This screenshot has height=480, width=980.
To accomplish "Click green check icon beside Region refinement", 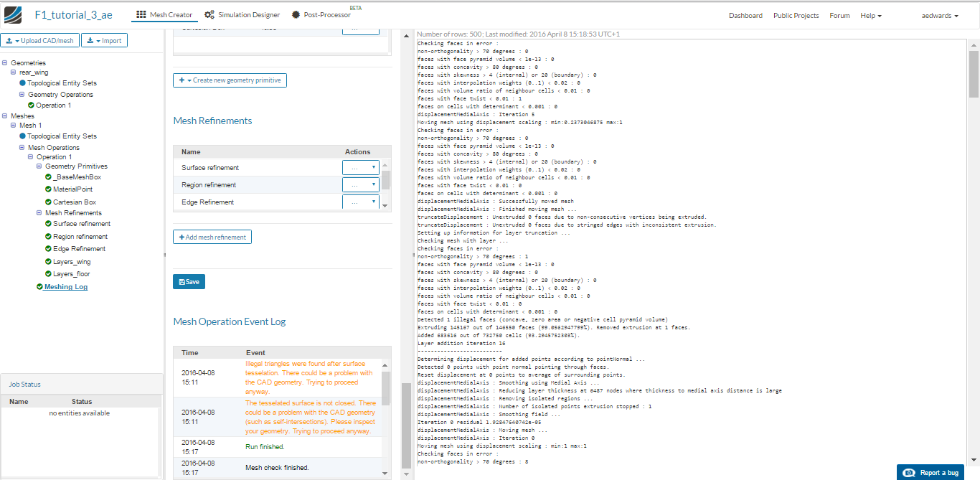I will (48, 237).
